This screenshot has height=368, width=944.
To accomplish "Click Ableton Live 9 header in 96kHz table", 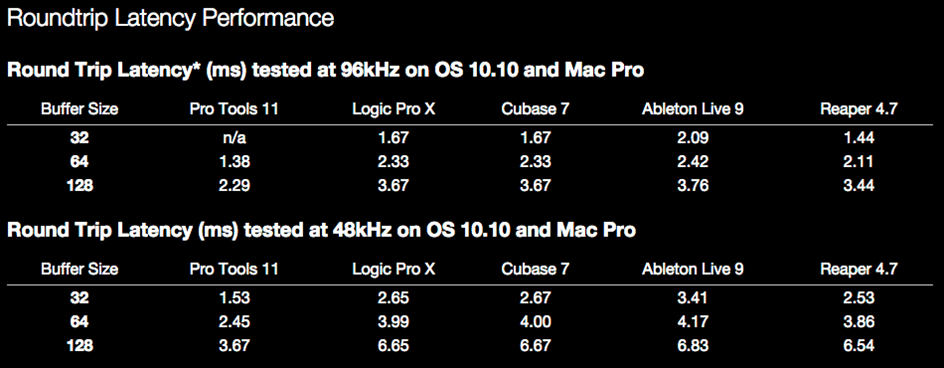I will click(x=692, y=109).
